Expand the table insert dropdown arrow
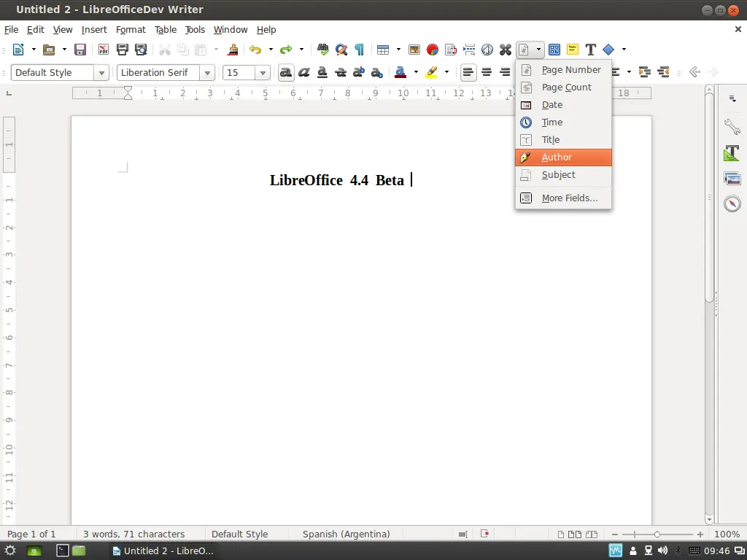 point(398,50)
